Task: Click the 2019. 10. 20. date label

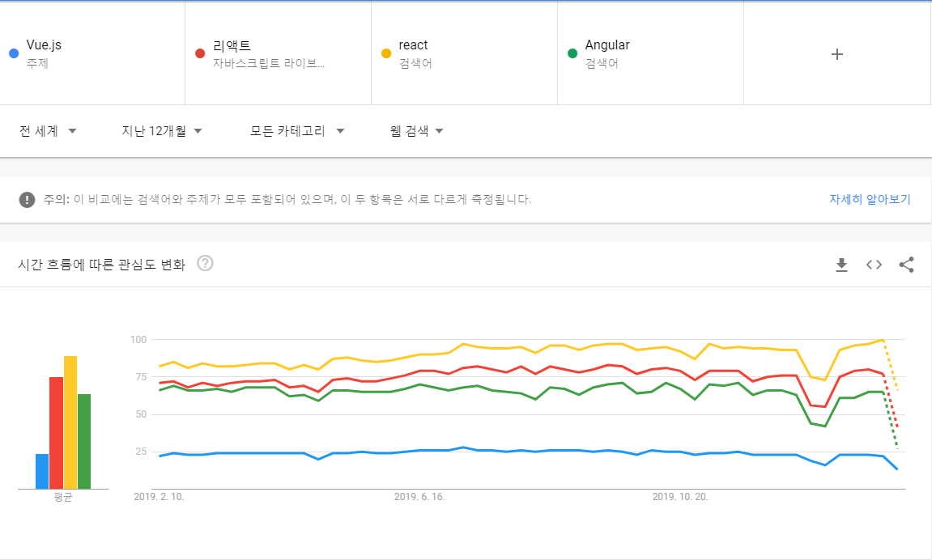Action: point(680,497)
